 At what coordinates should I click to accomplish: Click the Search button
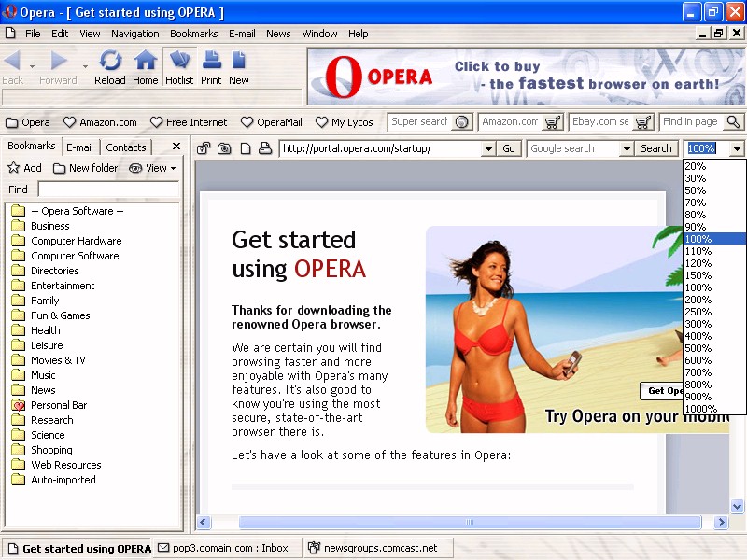click(x=656, y=148)
